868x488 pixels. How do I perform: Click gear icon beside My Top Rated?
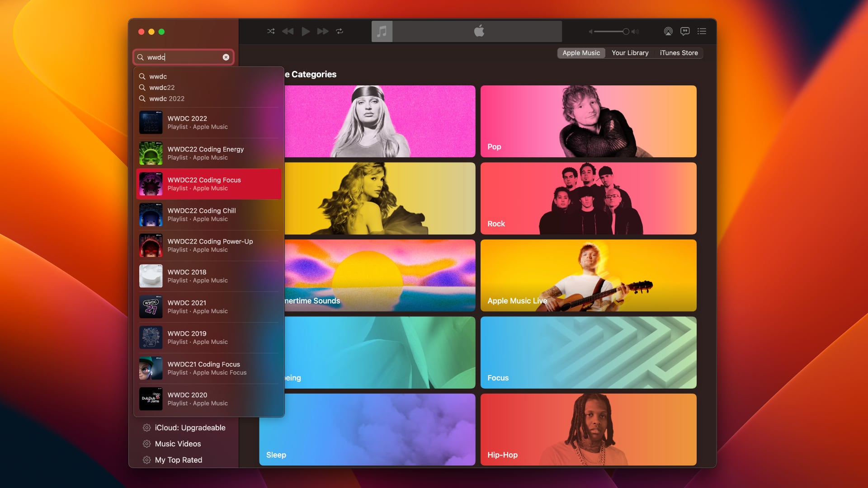coord(146,460)
